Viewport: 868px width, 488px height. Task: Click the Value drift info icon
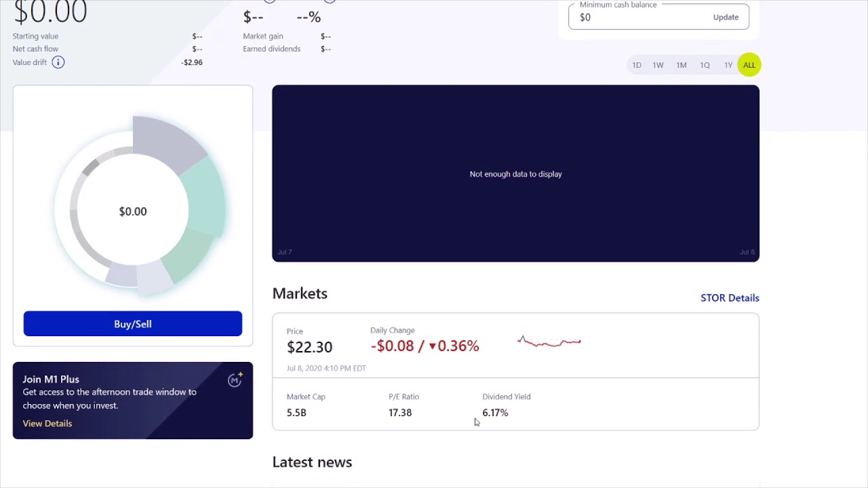coord(58,62)
